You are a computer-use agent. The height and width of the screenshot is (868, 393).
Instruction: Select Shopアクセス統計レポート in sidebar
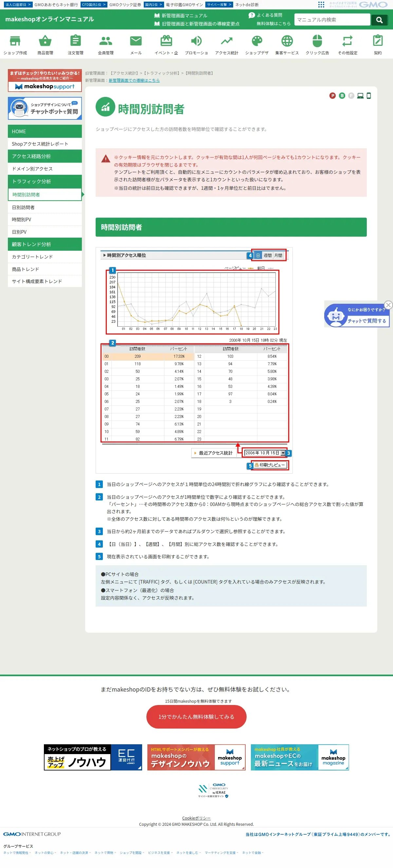[45, 144]
